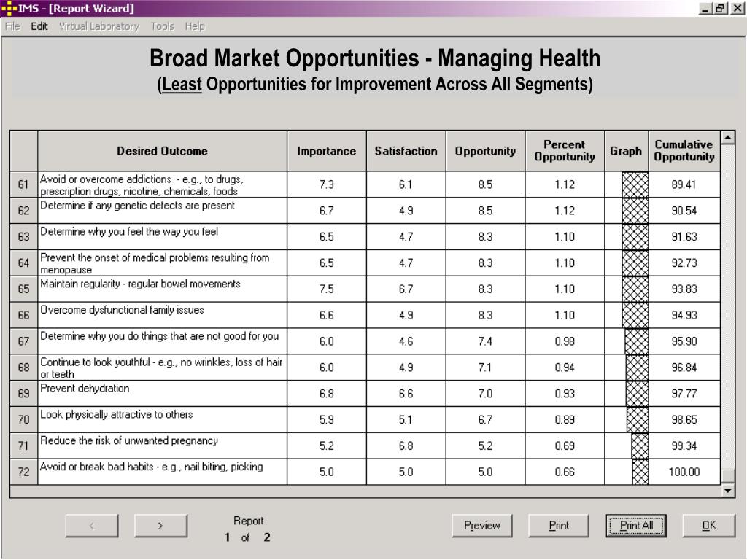
Task: Select row header 61
Action: pos(24,184)
